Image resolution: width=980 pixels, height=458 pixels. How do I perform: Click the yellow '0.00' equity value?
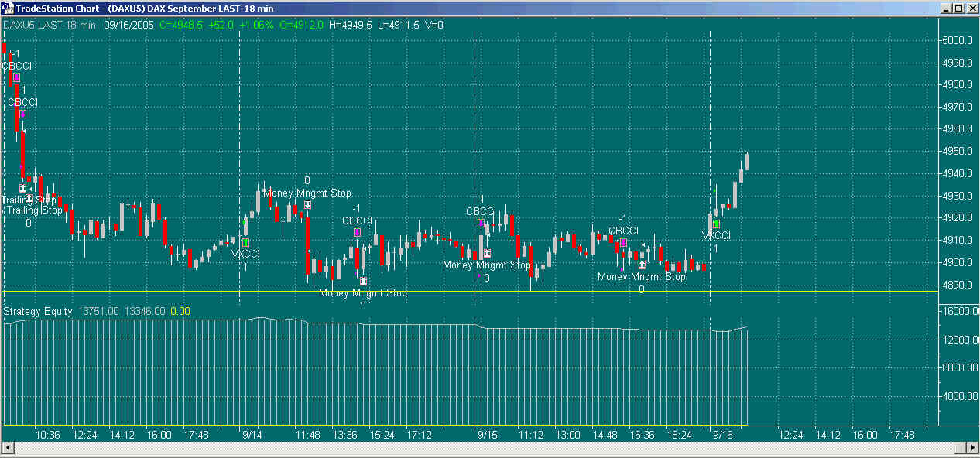(180, 311)
